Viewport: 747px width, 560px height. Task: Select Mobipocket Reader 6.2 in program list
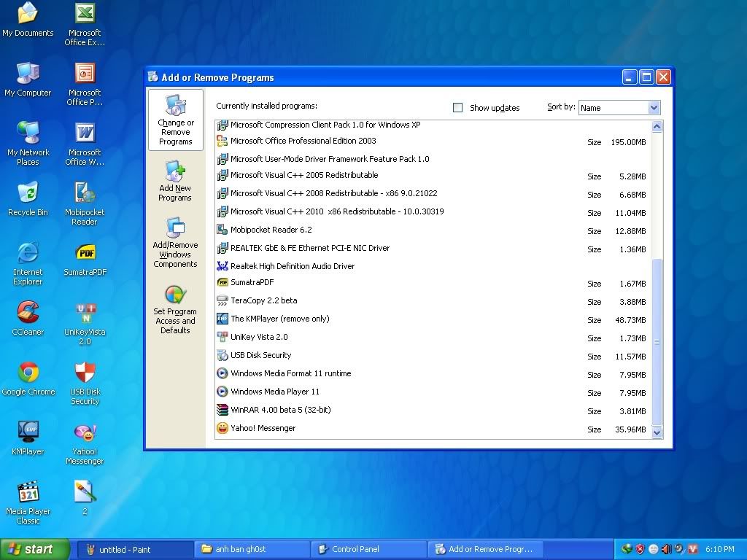click(x=433, y=230)
